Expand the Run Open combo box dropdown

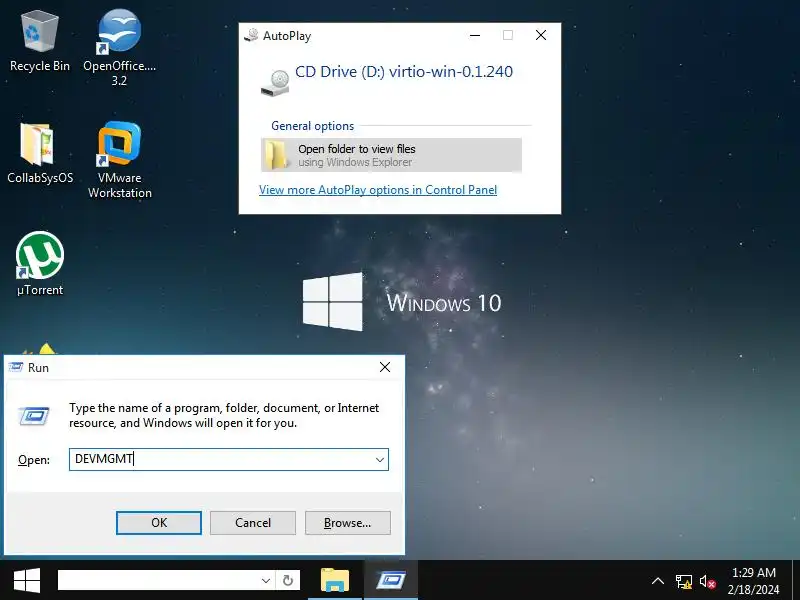380,459
